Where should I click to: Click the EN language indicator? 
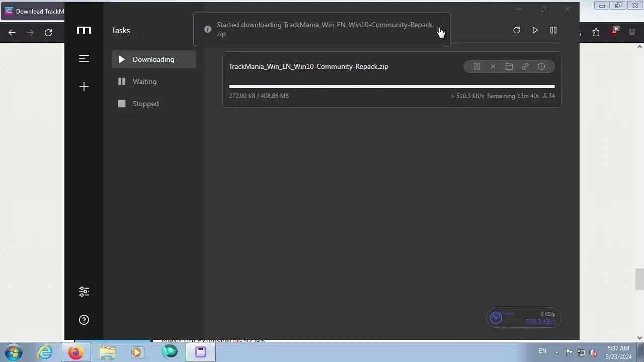542,351
